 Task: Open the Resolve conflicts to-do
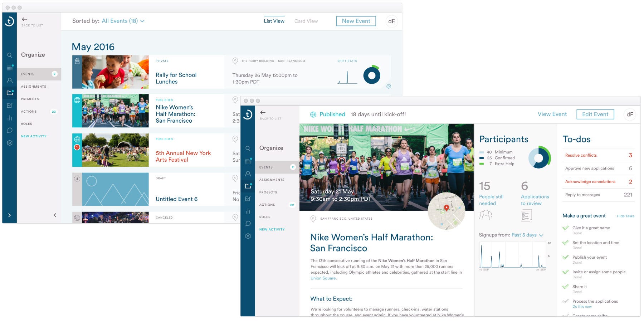[599, 155]
